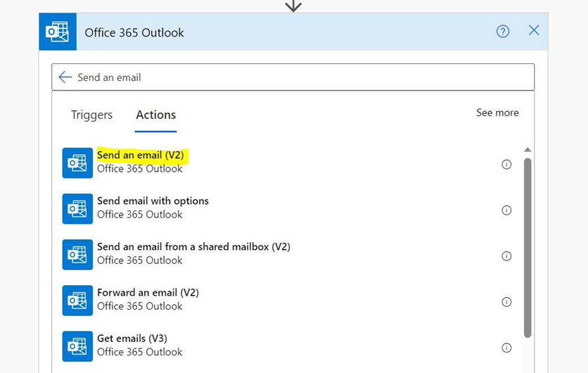The width and height of the screenshot is (588, 373).
Task: Select Send an email from a shared mailbox (V2)
Action: coord(193,246)
